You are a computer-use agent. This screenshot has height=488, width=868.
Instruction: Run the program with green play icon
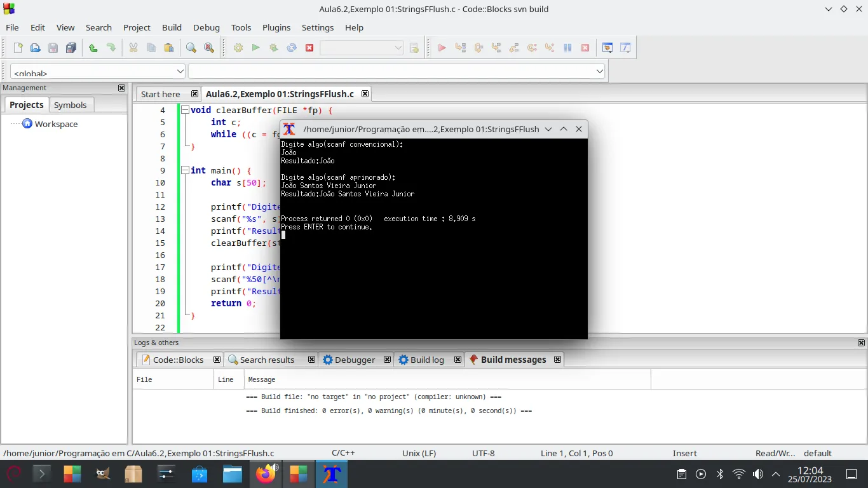(255, 48)
